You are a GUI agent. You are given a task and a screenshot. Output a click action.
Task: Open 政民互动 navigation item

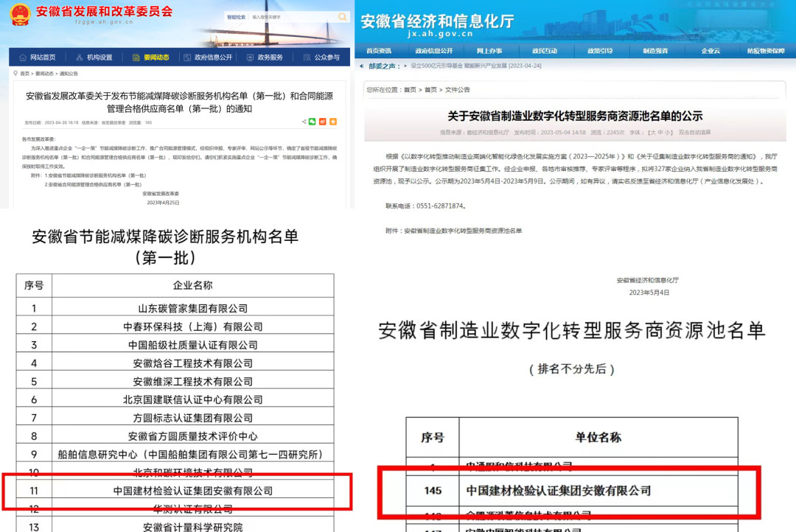[545, 51]
